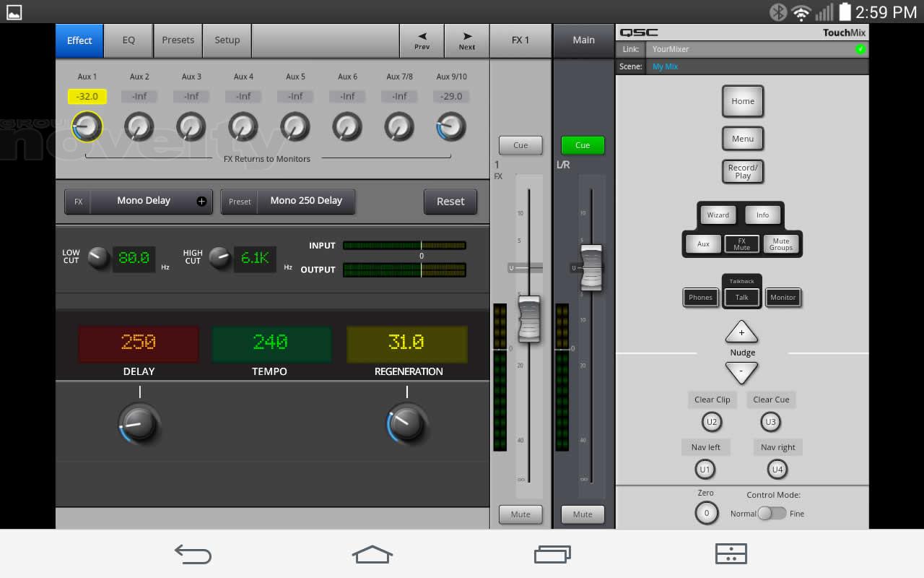Toggle Control Mode Normal/Fine switch
924x578 pixels.
772,513
